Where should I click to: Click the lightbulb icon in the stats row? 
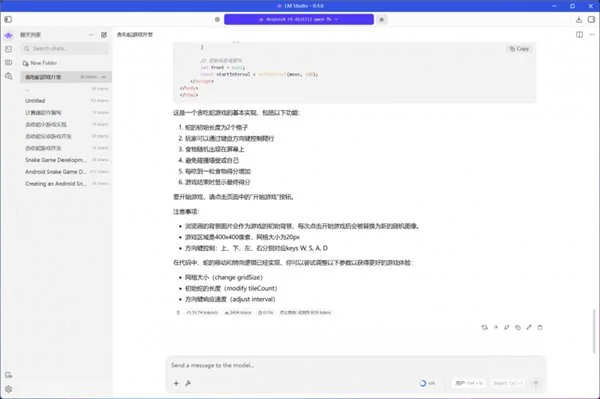[178, 313]
